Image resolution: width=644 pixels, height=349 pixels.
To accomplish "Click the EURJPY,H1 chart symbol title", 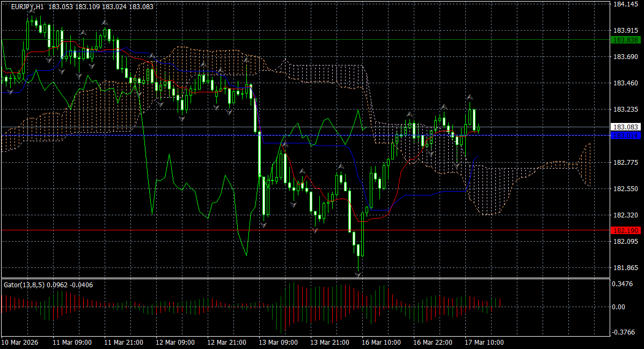I will 27,6.
